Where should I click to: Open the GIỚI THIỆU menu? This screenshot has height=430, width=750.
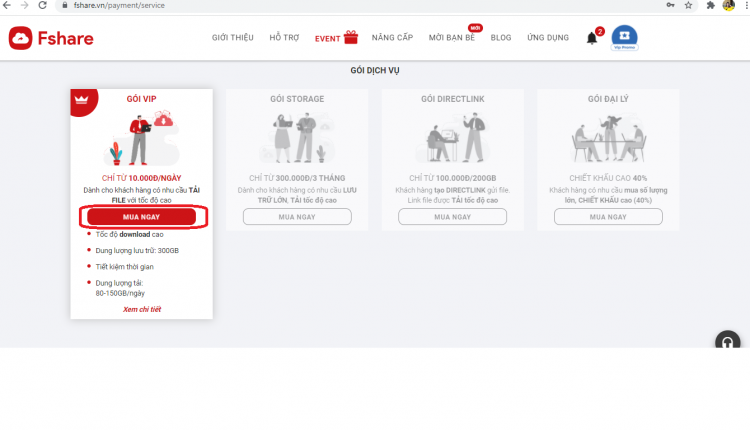click(x=232, y=38)
